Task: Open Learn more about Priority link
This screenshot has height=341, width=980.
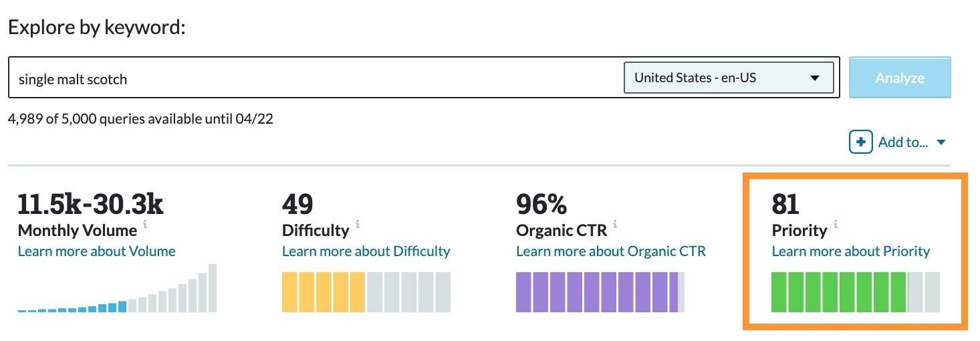Action: coord(850,251)
